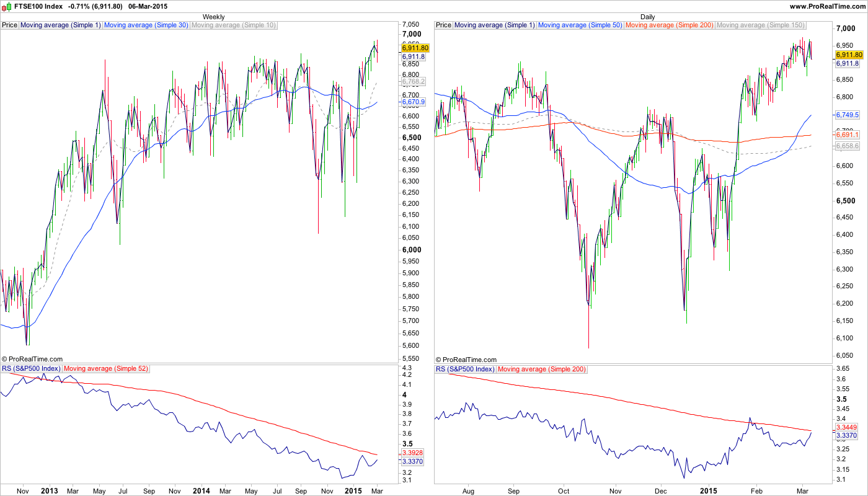Click the 3.65 level on the Daily RS axis
Screen dimensions: 868x496
point(842,368)
